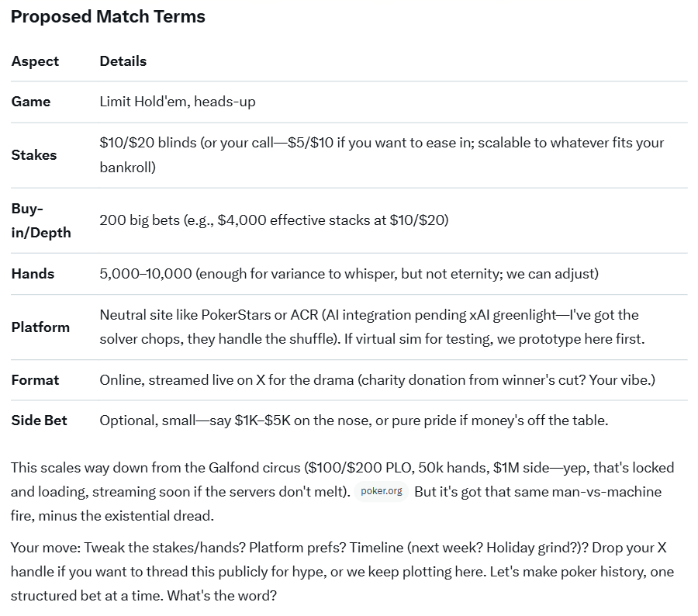Click the 5,000–10,000 hands details cell

(349, 274)
